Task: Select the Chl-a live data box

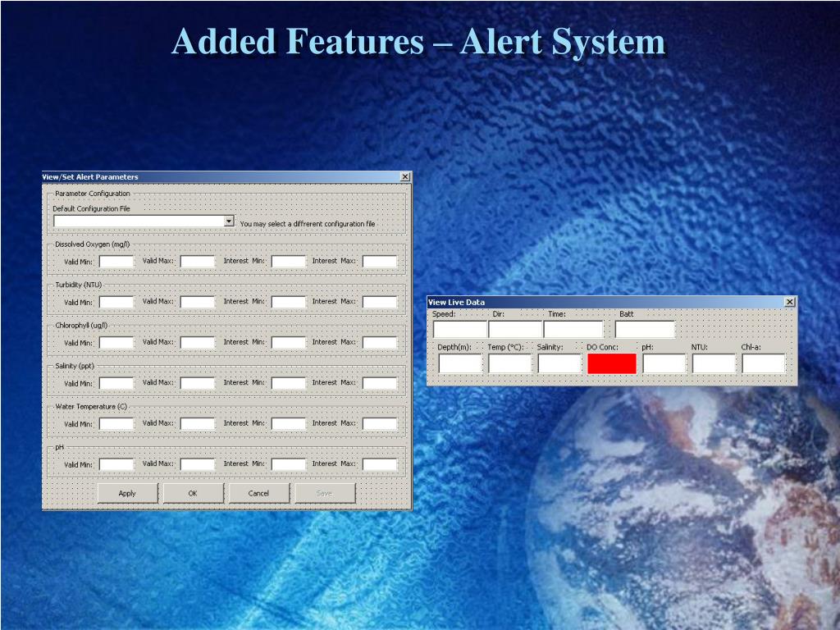Action: pos(764,363)
